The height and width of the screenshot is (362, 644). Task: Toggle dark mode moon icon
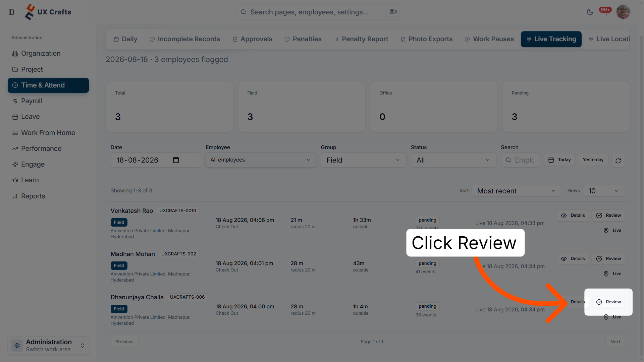coord(590,12)
